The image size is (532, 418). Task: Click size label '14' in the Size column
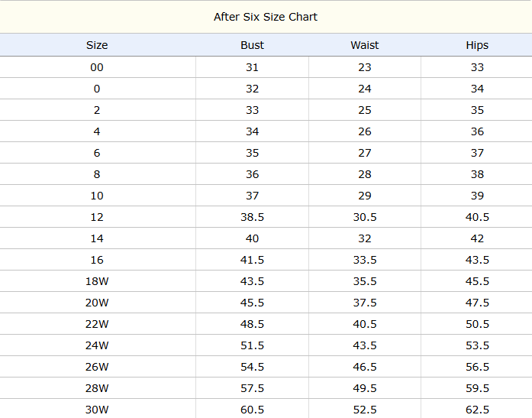[x=97, y=238]
